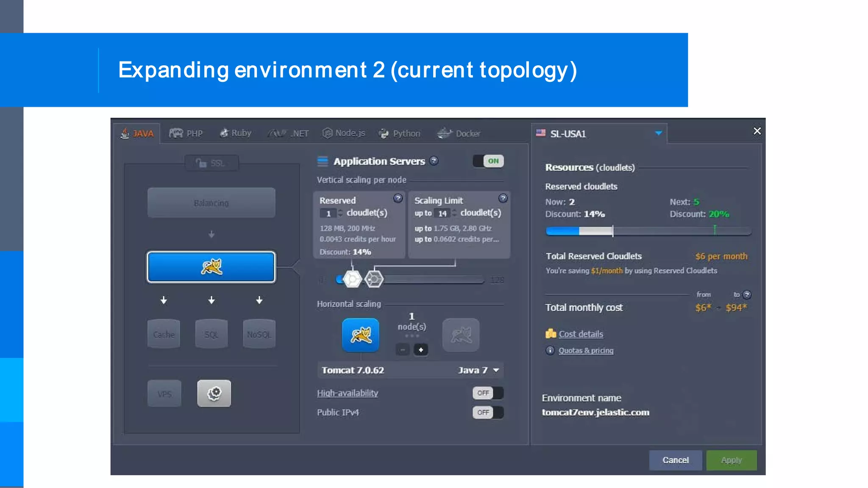This screenshot has height=488, width=868.
Task: Enable the High-availability toggle
Action: (x=488, y=393)
